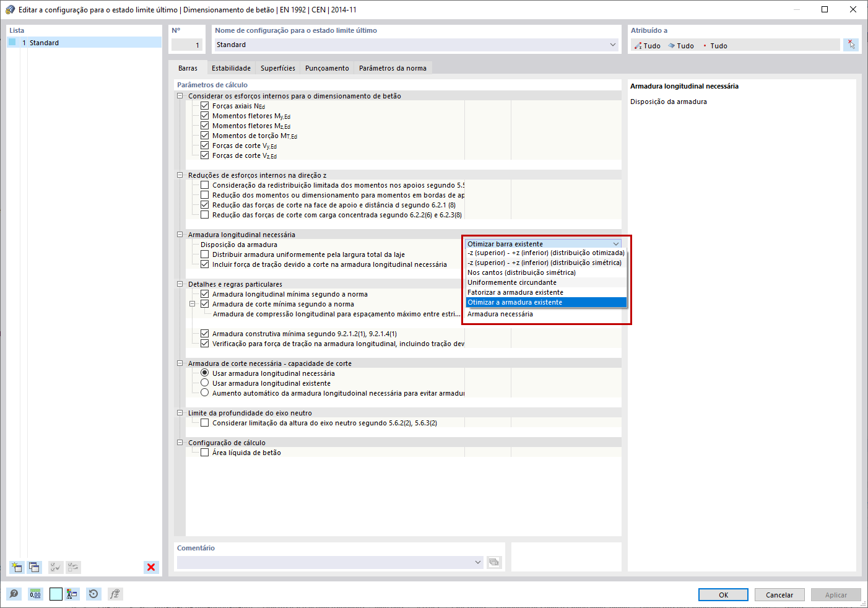Click the surface icon before second Tudo

(x=671, y=46)
